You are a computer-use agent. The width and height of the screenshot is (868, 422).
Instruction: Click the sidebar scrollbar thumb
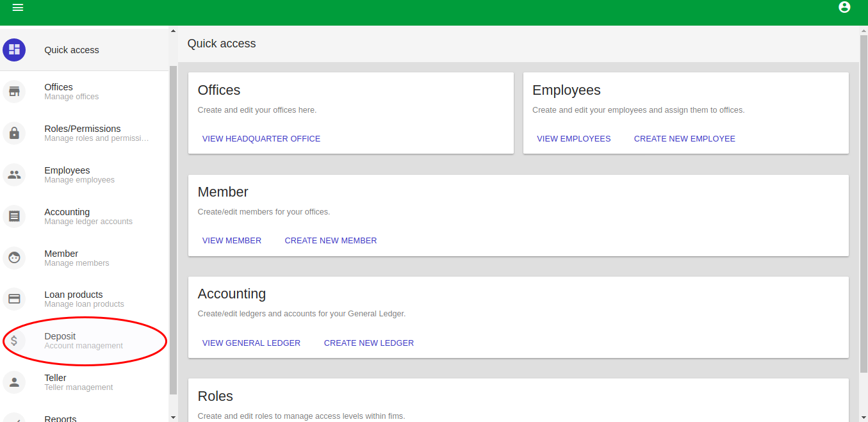[173, 230]
